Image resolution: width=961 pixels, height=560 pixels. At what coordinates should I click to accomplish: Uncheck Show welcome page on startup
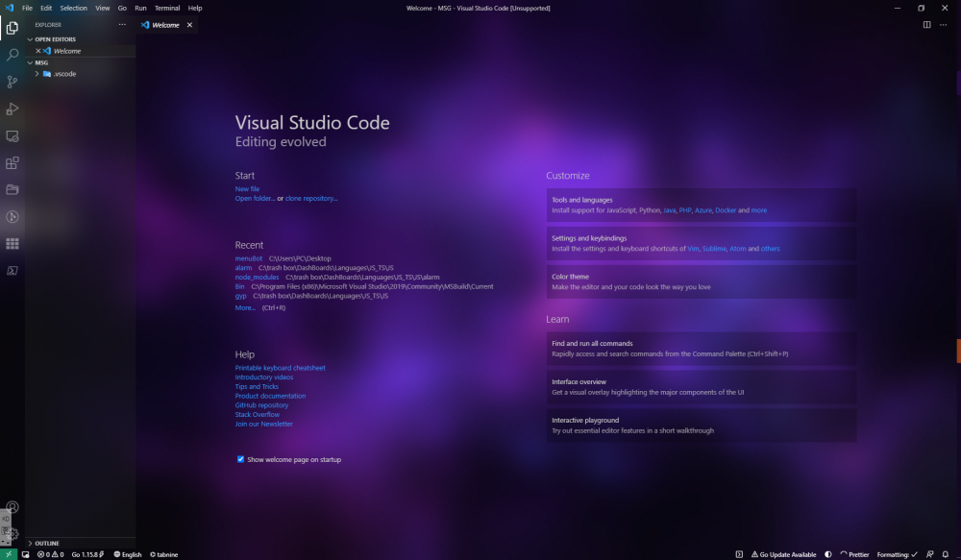point(241,459)
